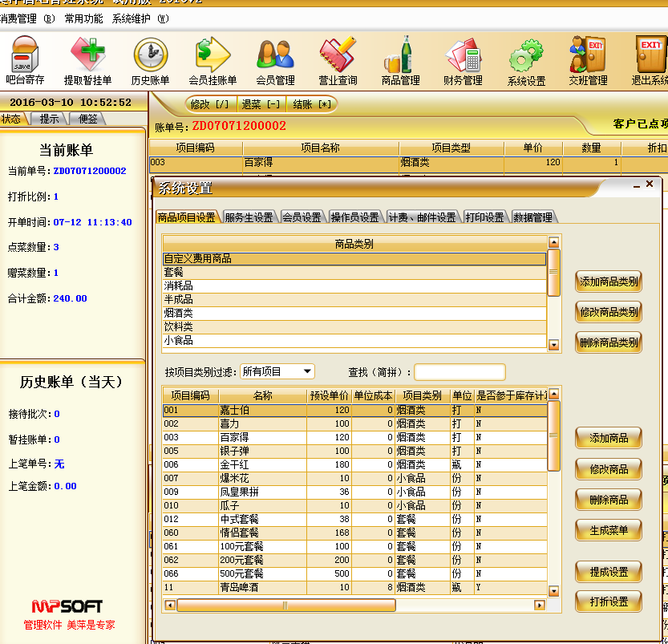The image size is (668, 644).
Task: Click 删除商品类别 button
Action: pos(609,342)
